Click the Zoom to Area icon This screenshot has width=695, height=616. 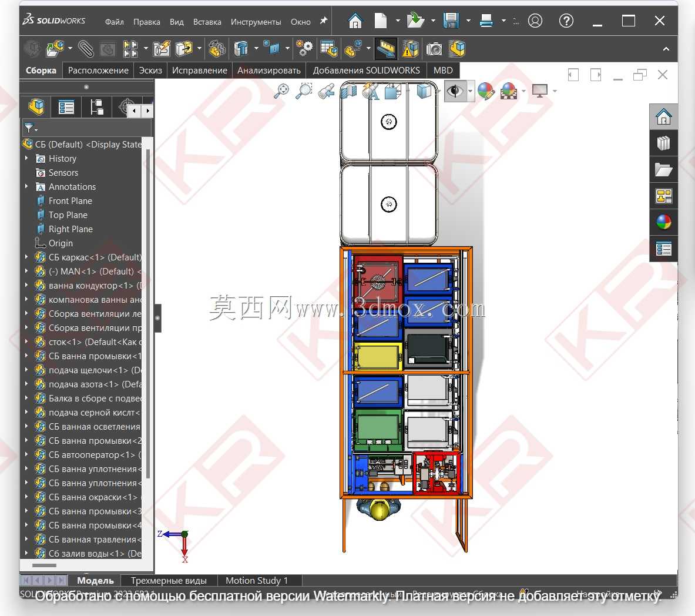pyautogui.click(x=304, y=91)
